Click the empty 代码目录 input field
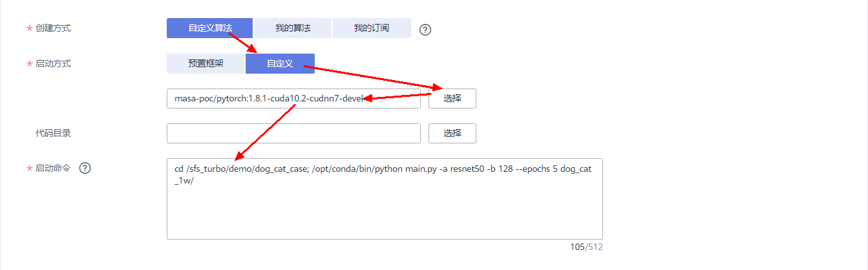The image size is (868, 270). click(293, 133)
